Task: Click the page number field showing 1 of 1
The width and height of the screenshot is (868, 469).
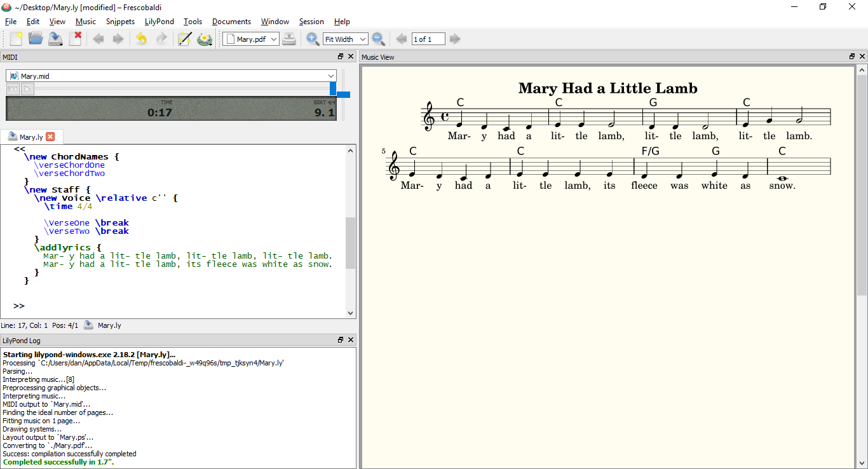Action: [428, 39]
